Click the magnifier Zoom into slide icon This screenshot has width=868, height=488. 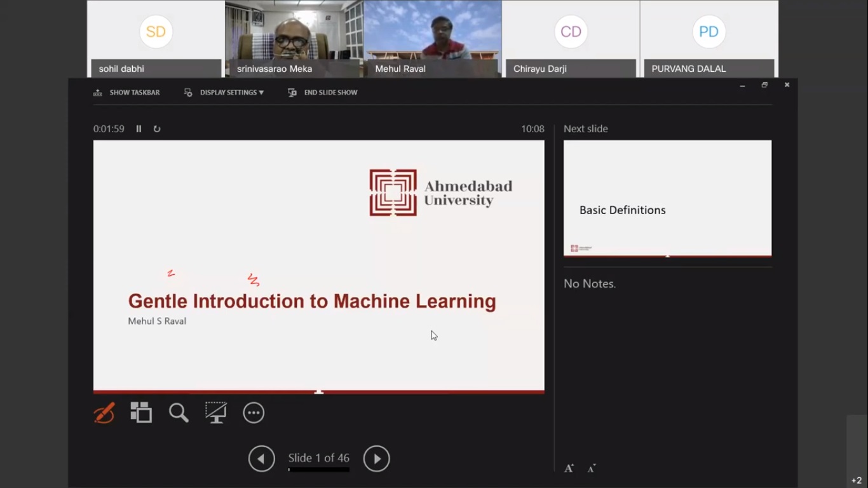[179, 413]
